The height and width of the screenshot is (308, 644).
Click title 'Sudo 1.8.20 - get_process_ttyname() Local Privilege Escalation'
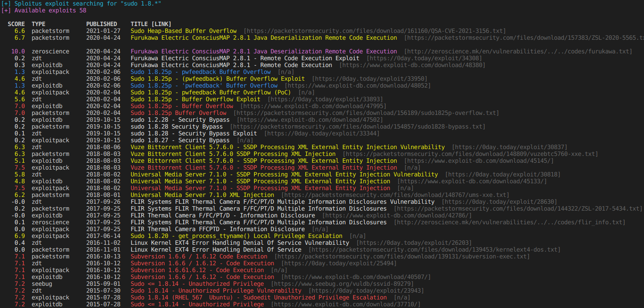coord(236,236)
